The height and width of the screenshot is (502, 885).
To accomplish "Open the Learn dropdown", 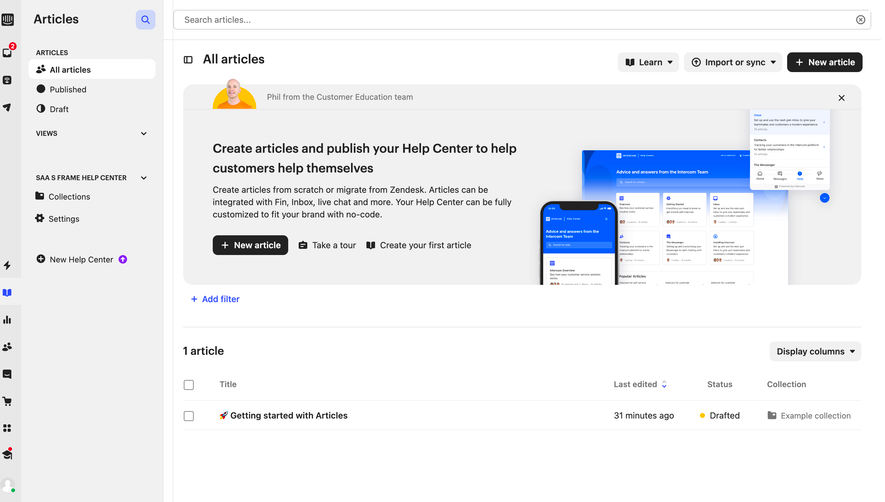I will (648, 62).
